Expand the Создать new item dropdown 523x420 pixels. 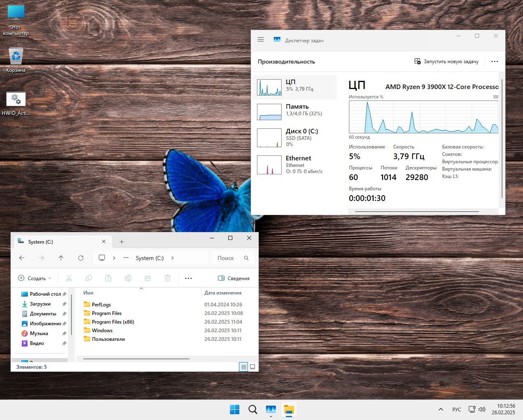pyautogui.click(x=35, y=278)
